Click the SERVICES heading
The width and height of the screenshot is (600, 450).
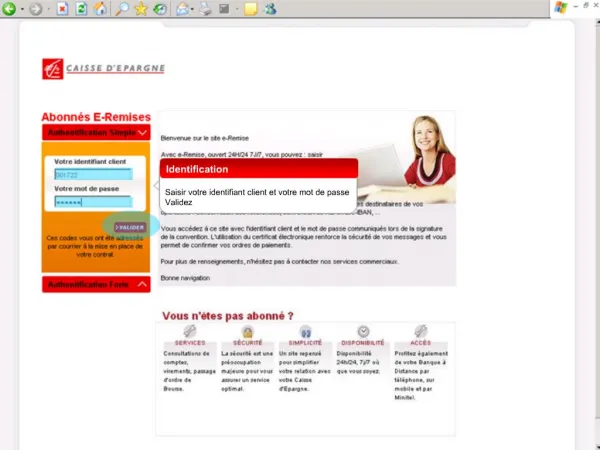190,343
